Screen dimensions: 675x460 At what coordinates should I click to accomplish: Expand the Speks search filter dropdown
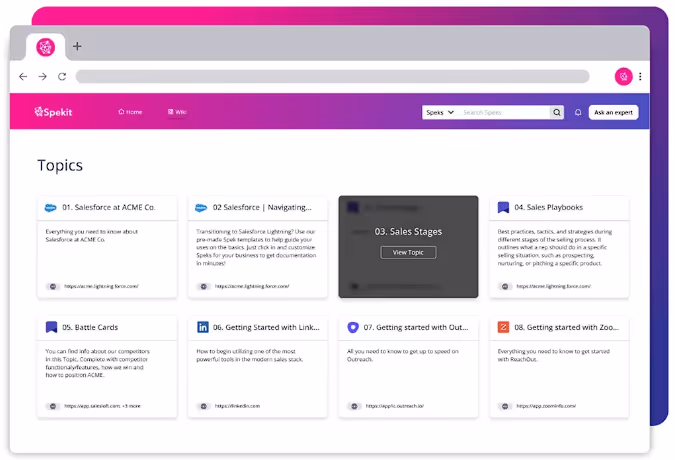[x=440, y=112]
